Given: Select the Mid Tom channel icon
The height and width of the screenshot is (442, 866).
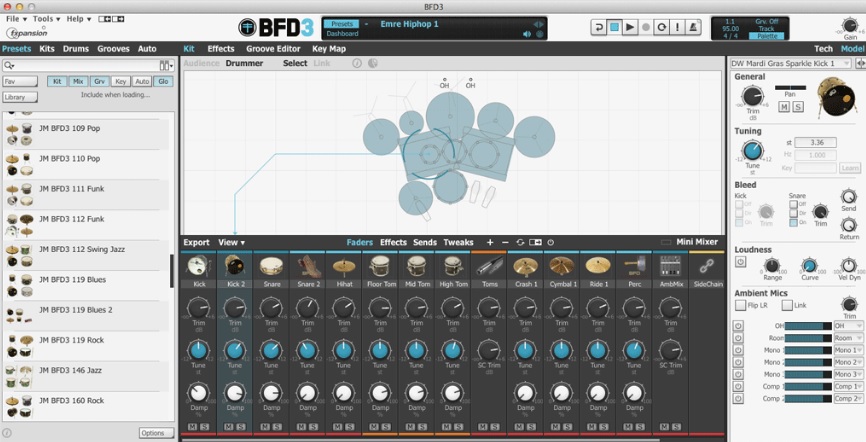Looking at the screenshot, I should click(x=417, y=266).
